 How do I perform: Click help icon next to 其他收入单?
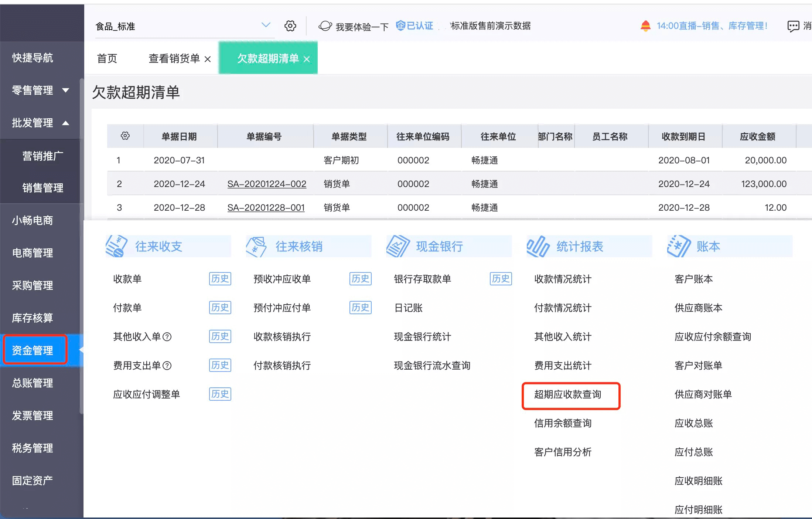167,337
